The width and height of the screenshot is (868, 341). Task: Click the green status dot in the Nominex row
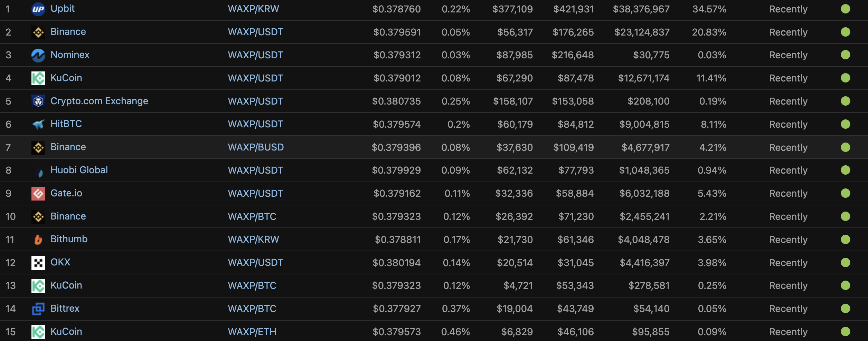[x=846, y=55]
